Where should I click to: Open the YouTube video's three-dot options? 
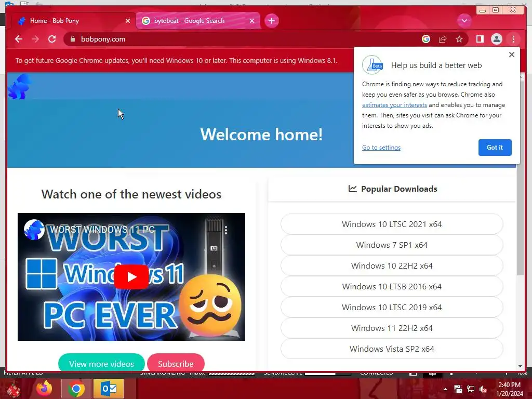click(226, 230)
